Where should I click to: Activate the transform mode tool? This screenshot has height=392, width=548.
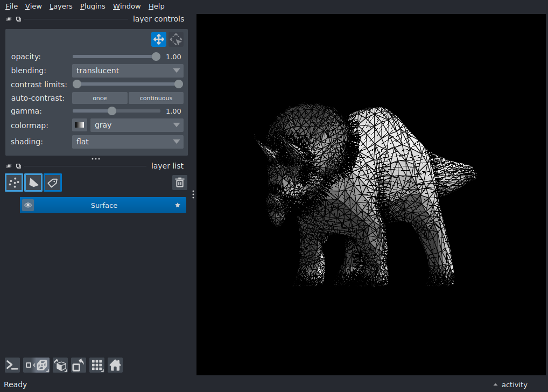coord(176,39)
